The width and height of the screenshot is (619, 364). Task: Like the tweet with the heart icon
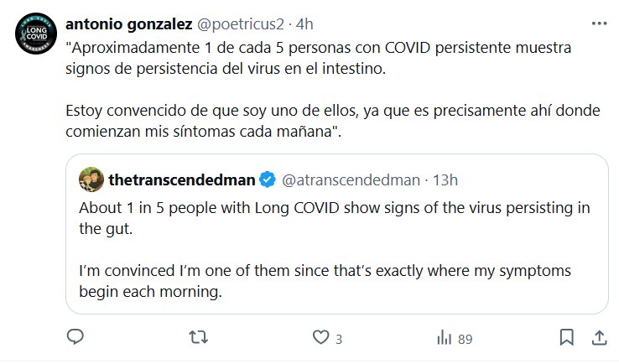click(319, 338)
